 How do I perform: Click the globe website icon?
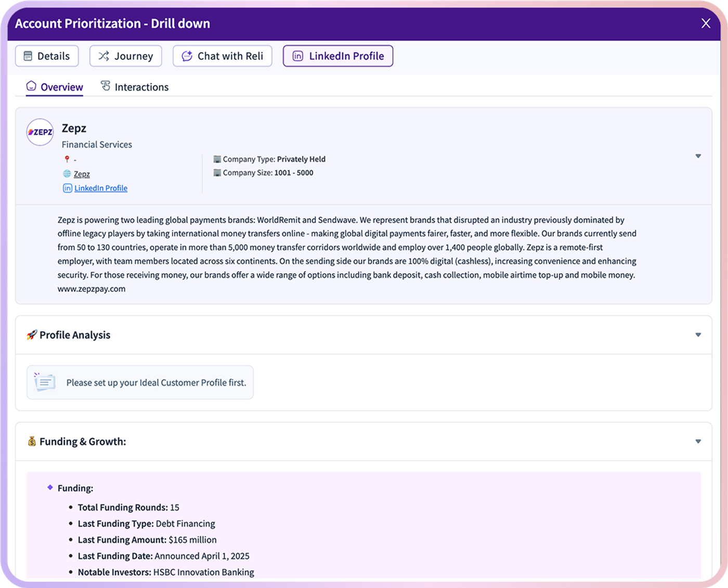67,174
